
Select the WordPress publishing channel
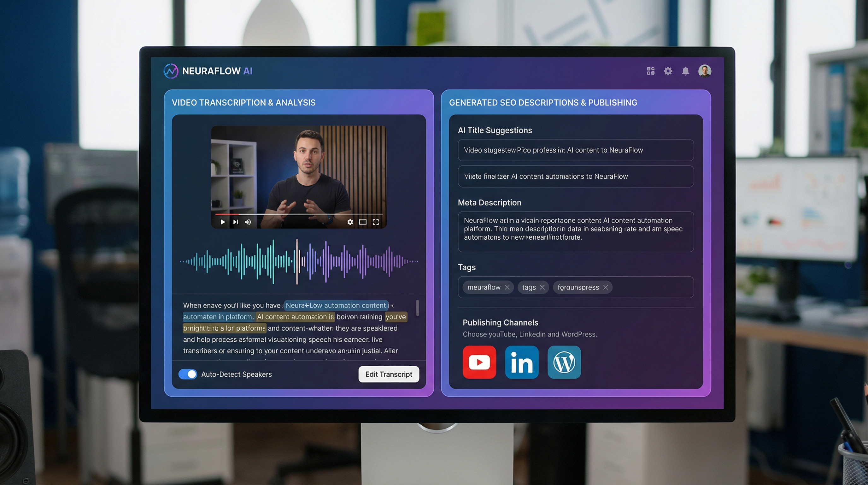tap(564, 362)
